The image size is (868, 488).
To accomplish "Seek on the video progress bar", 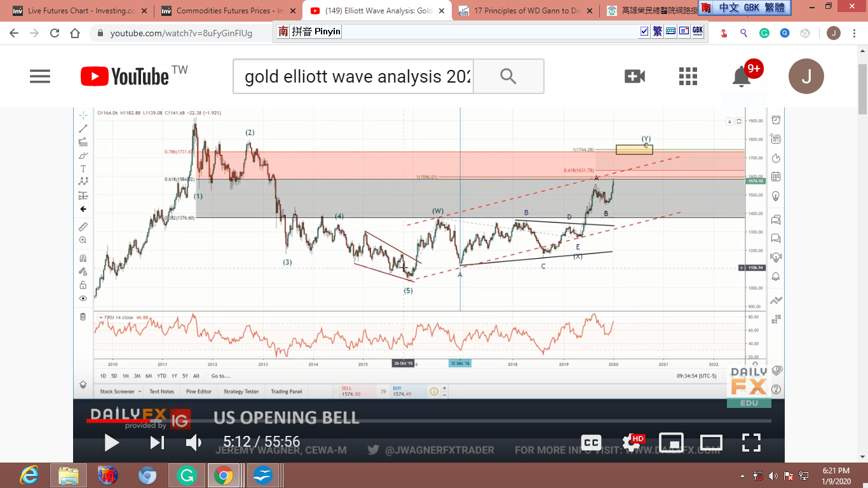I will (x=429, y=421).
